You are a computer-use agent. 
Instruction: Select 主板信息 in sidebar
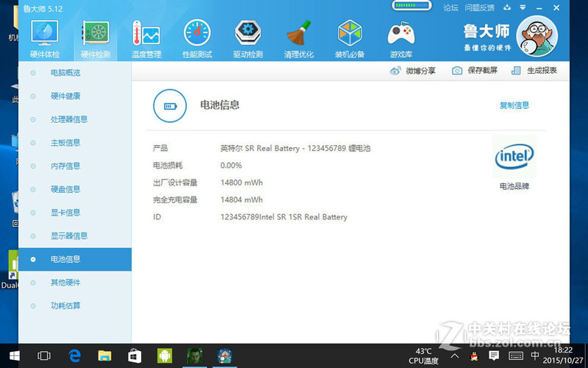(75, 143)
